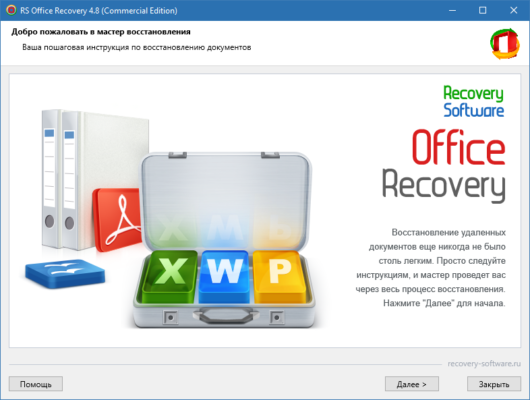This screenshot has width=530, height=400.
Task: Click text Восстановление удаленных
Action: point(449,232)
